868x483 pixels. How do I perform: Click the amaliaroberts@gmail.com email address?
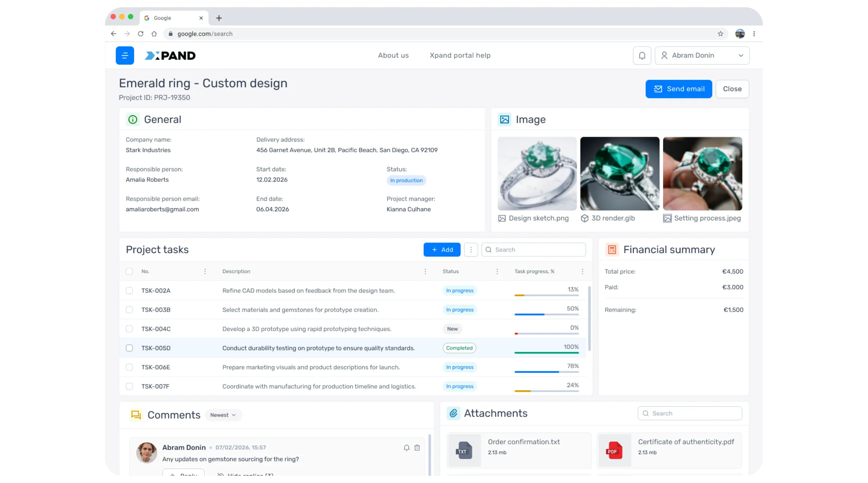click(162, 209)
